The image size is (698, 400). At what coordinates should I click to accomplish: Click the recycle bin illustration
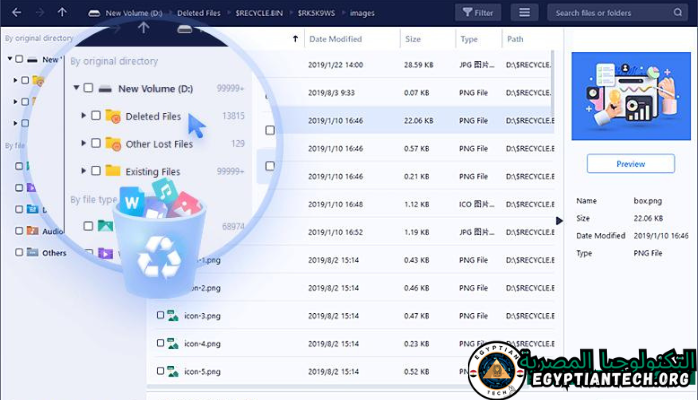159,250
